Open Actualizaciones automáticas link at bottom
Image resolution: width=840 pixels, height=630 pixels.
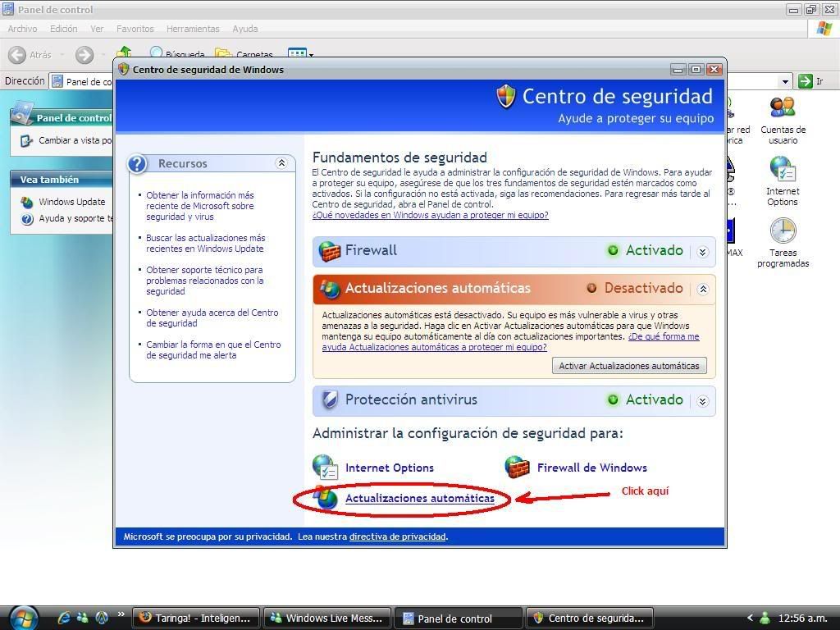[x=420, y=498]
